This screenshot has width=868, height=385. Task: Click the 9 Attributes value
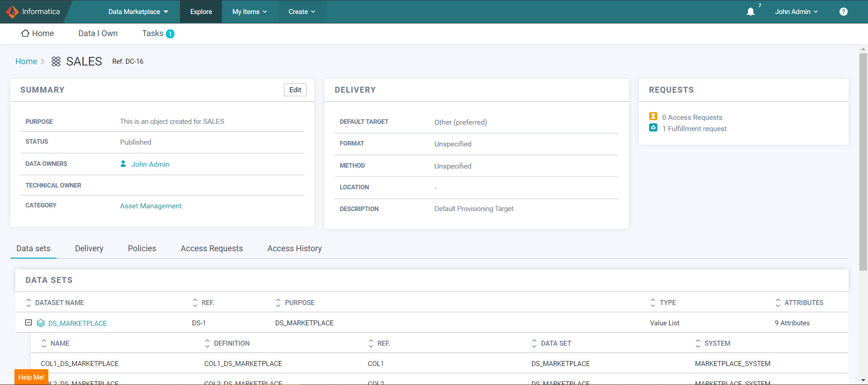pos(792,323)
